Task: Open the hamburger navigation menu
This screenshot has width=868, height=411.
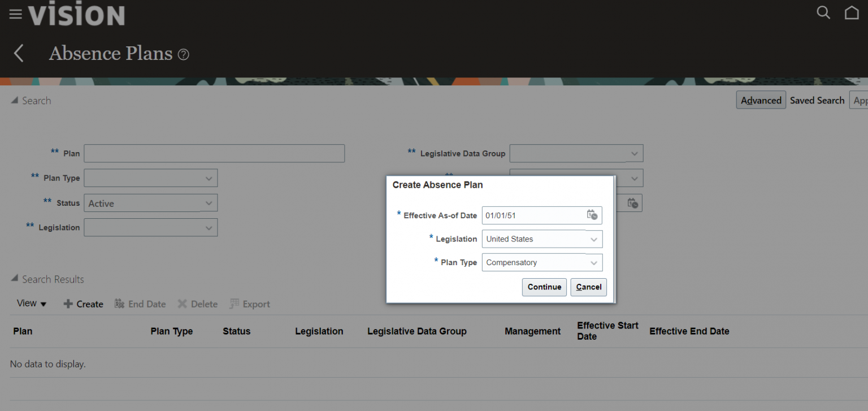Action: [x=15, y=14]
